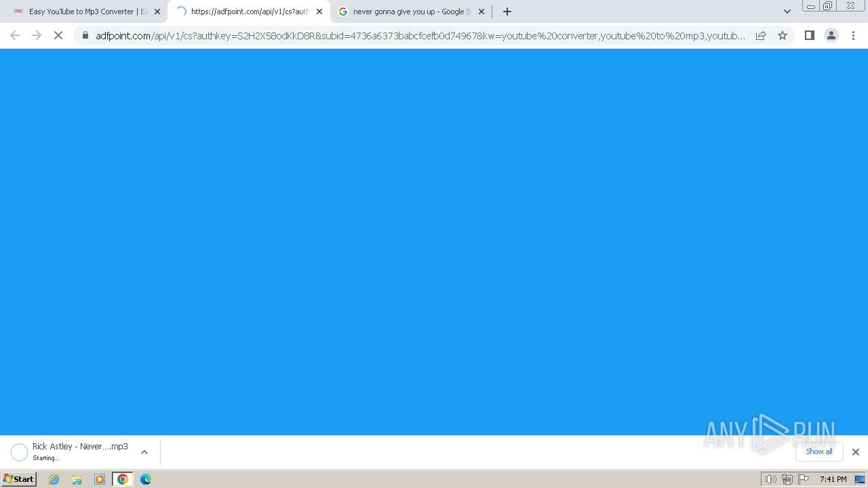Stop loading the page

pyautogui.click(x=58, y=35)
